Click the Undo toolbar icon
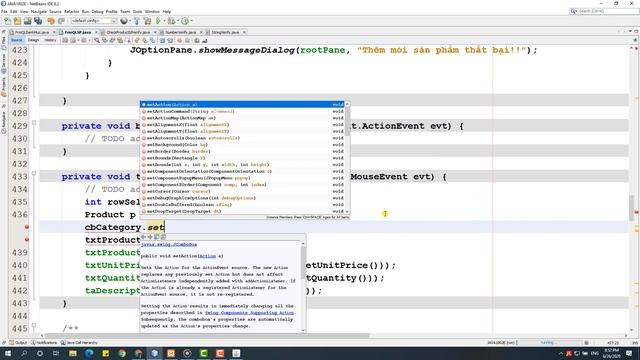 (51, 21)
